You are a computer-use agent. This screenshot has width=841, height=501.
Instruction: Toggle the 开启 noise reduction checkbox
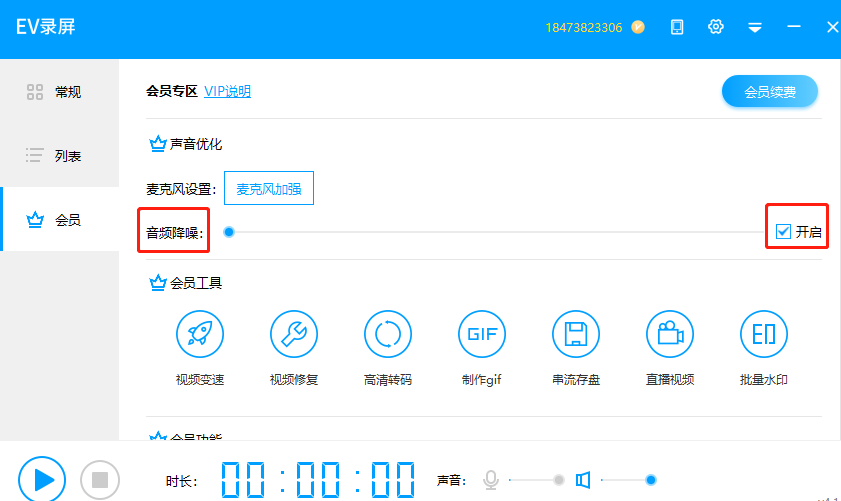pyautogui.click(x=783, y=232)
